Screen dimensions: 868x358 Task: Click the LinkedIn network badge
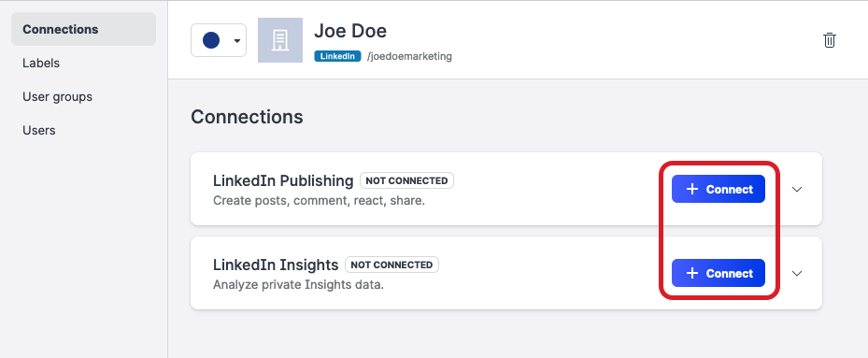pyautogui.click(x=337, y=56)
